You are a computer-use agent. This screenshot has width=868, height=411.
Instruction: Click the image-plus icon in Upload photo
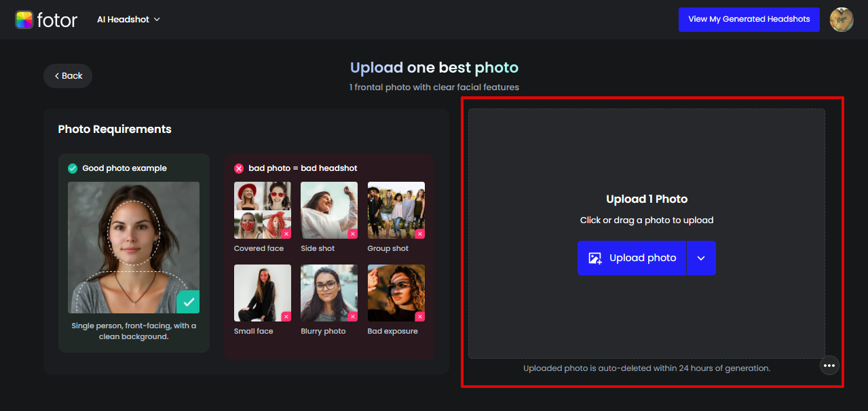pyautogui.click(x=595, y=258)
